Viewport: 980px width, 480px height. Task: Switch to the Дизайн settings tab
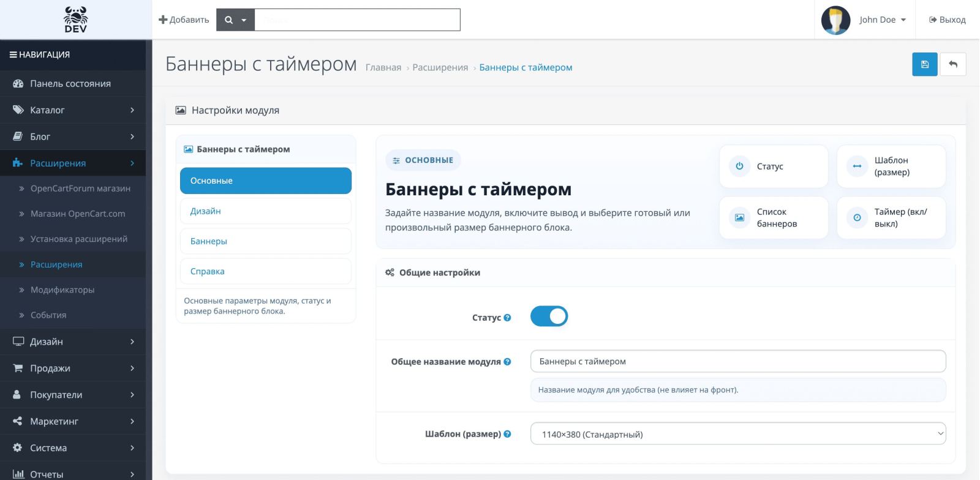(266, 211)
